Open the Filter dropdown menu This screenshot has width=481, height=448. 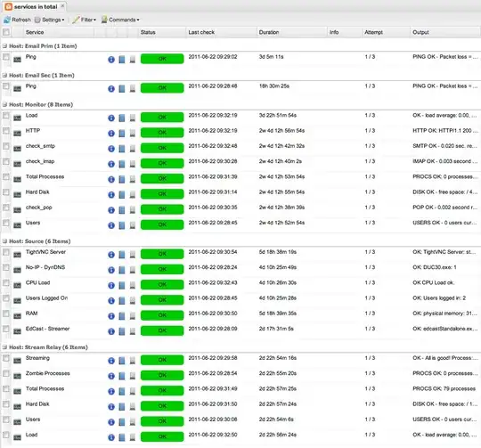(85, 20)
